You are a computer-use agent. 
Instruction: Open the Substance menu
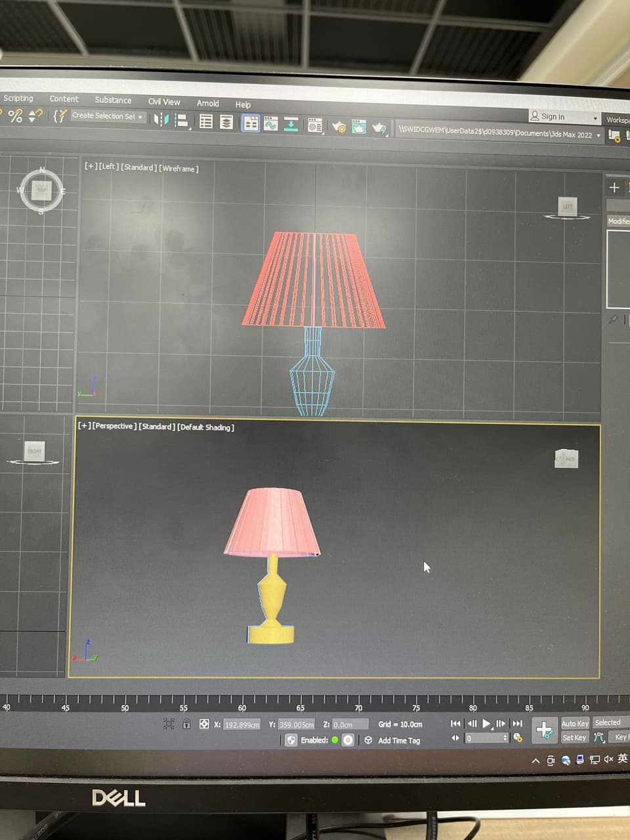[112, 100]
